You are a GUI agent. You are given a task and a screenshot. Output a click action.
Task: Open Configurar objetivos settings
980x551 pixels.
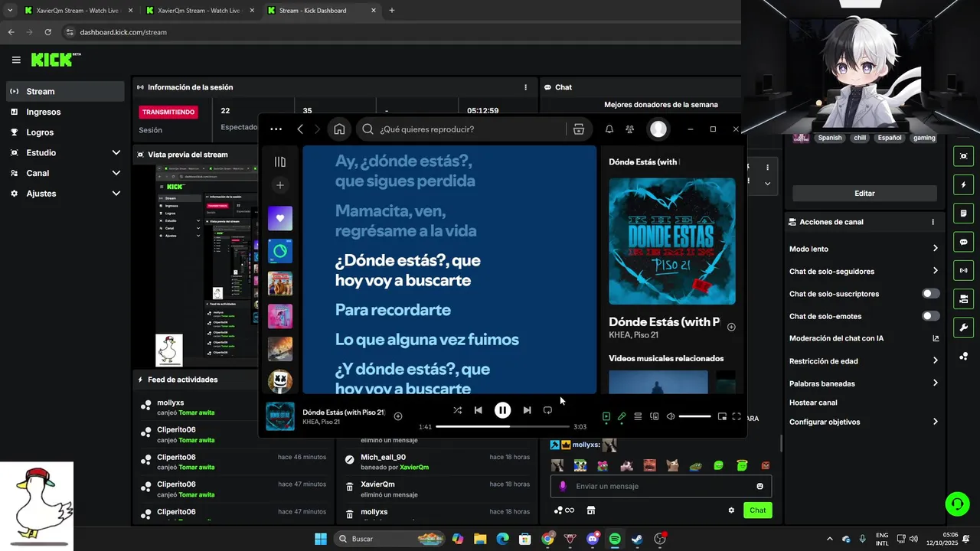click(864, 422)
